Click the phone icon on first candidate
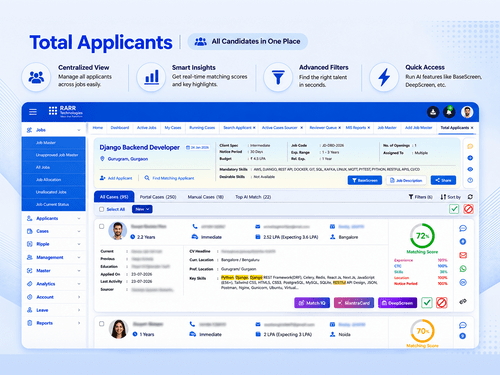500x375 pixels. click(x=195, y=226)
